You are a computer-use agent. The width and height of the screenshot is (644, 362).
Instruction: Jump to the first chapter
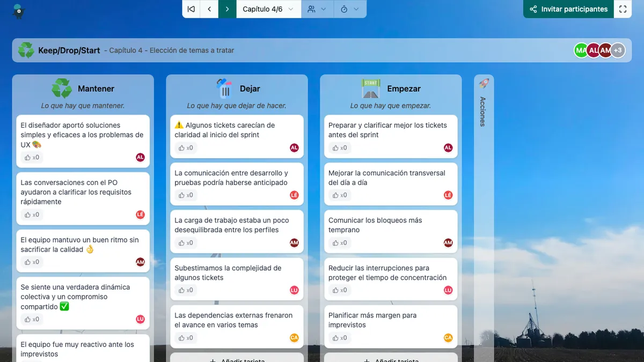pyautogui.click(x=191, y=9)
